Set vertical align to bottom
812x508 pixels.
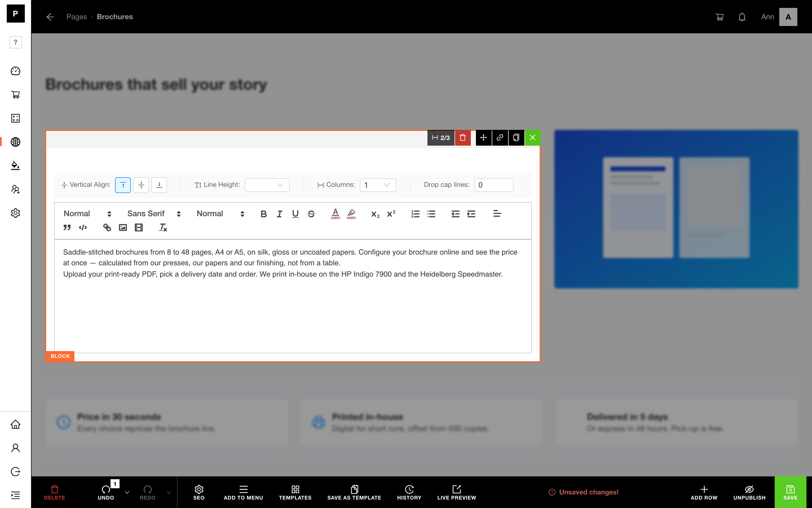(x=159, y=185)
